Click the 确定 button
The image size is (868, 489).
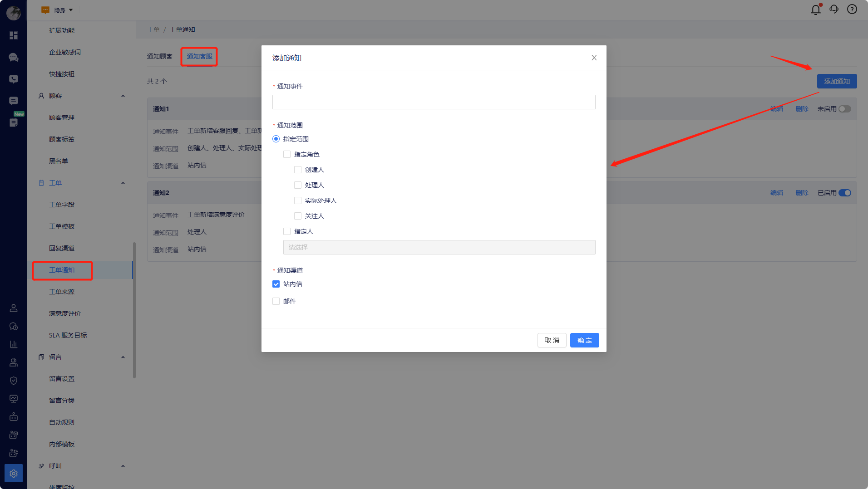[585, 340]
